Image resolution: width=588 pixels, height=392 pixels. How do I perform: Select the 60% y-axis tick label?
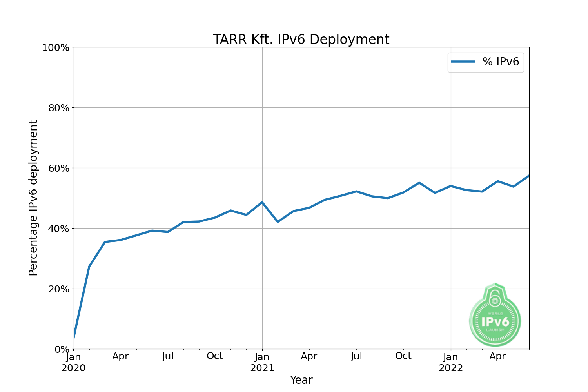[x=58, y=169]
